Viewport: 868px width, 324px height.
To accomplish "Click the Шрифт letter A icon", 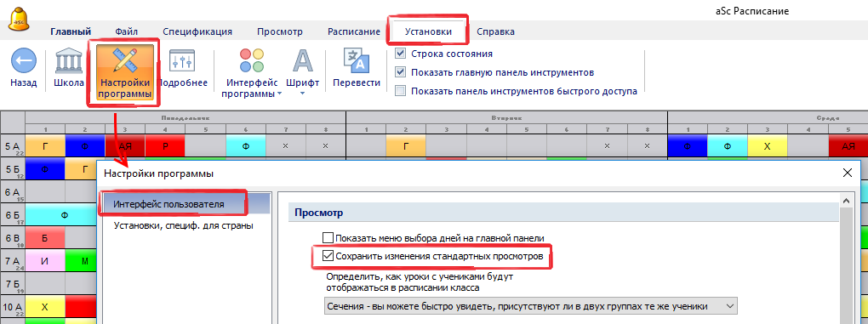I will pos(303,60).
